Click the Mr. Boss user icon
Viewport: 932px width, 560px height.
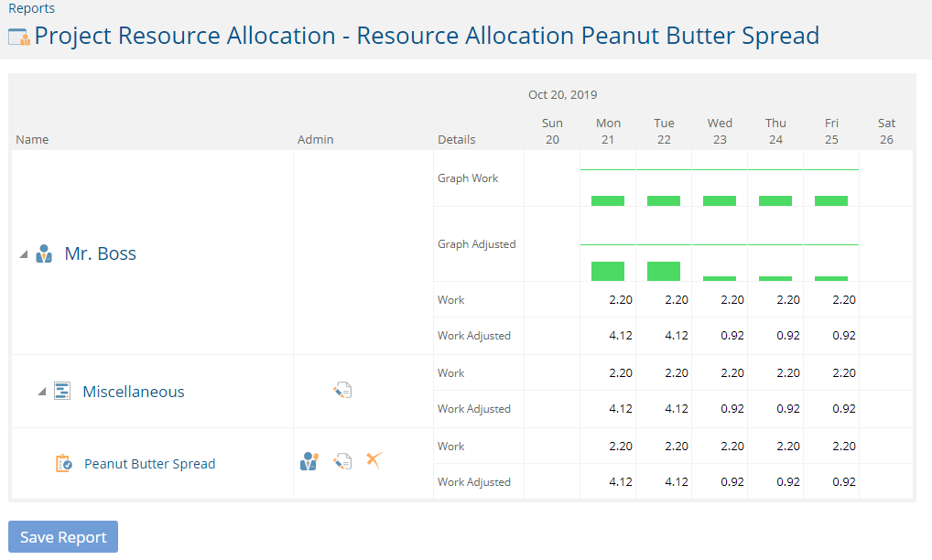[44, 253]
